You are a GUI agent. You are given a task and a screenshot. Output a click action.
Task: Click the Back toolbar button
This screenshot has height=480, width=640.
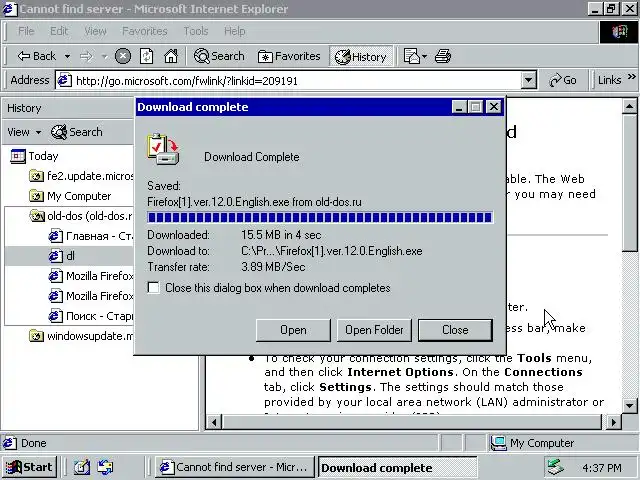[36, 56]
